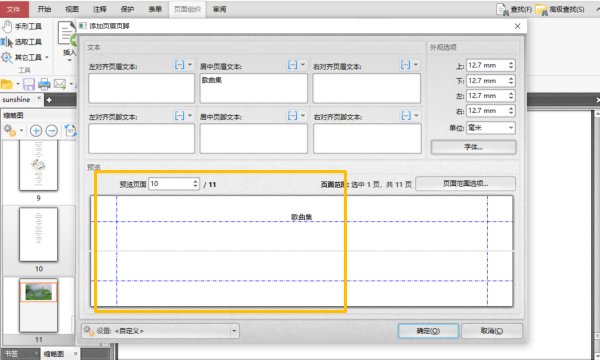Click the email envelope icon
The height and width of the screenshot is (360, 600).
click(60, 84)
